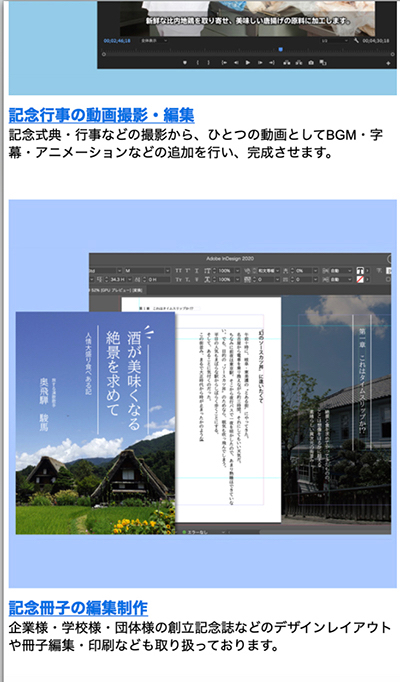Click the 34.3 H font size field
400x682 pixels.
point(119,279)
